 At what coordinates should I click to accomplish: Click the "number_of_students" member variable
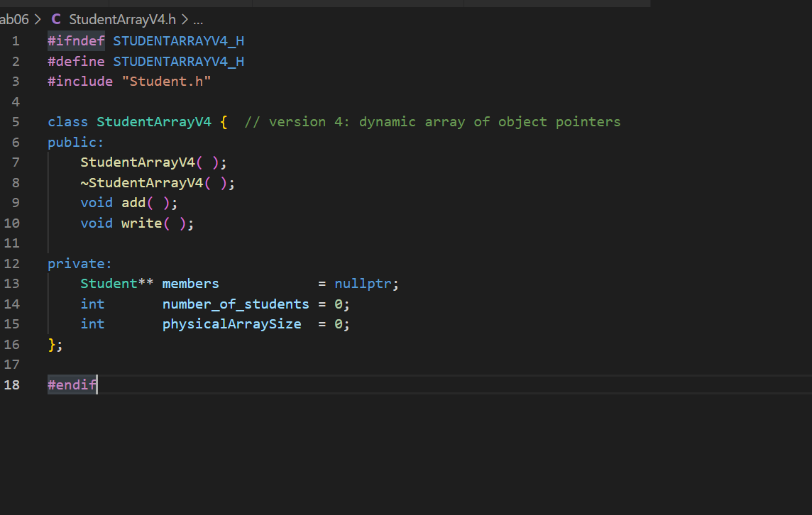coord(235,304)
